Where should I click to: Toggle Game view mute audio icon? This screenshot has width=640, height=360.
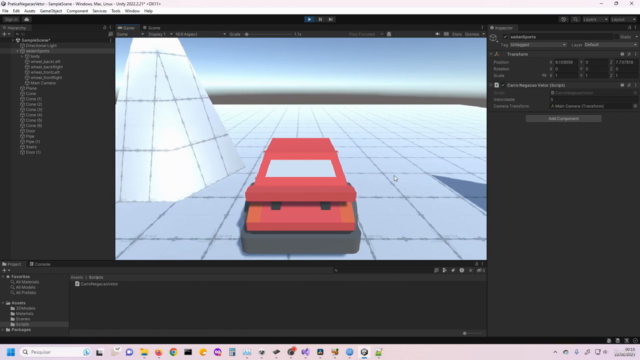pos(437,34)
